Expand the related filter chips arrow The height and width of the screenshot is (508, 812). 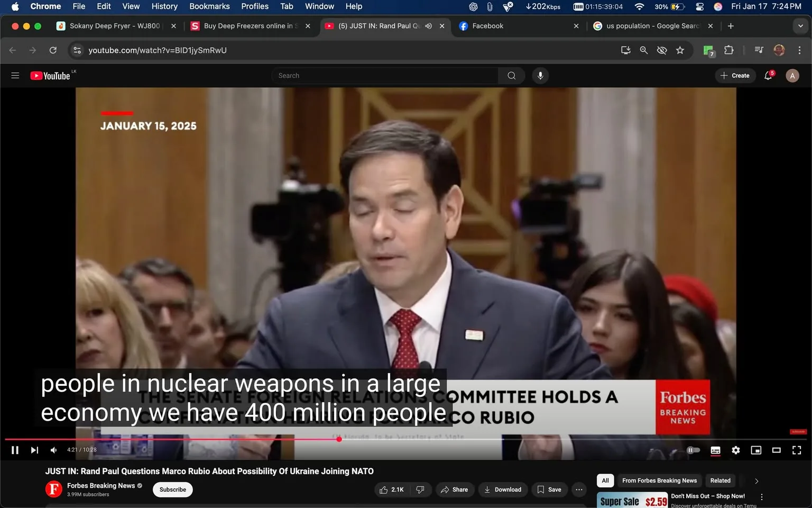tap(756, 481)
